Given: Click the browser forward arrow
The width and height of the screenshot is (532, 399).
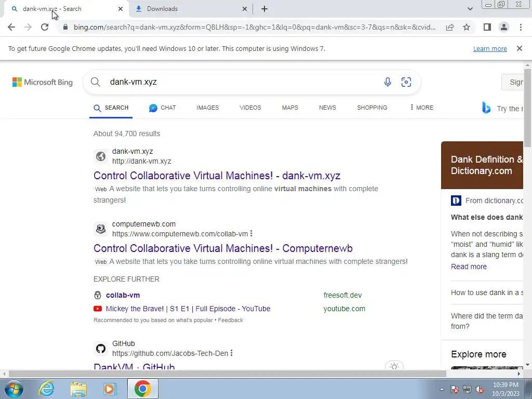Looking at the screenshot, I should (28, 27).
